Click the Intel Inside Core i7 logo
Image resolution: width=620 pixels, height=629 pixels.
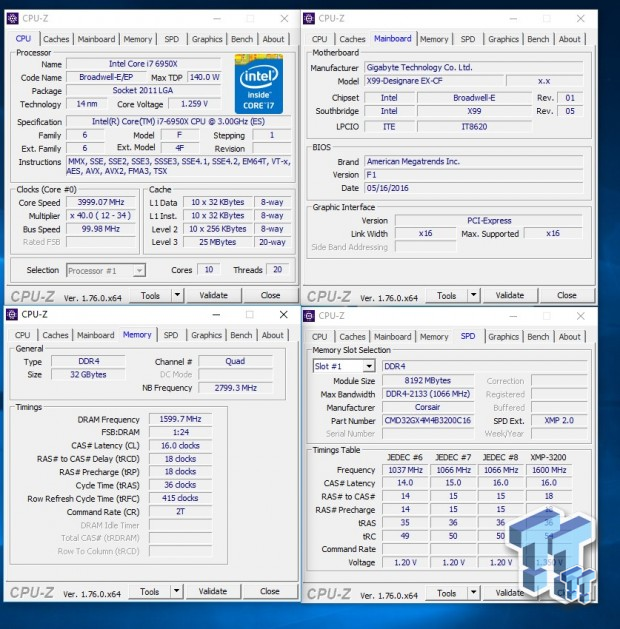click(x=259, y=84)
